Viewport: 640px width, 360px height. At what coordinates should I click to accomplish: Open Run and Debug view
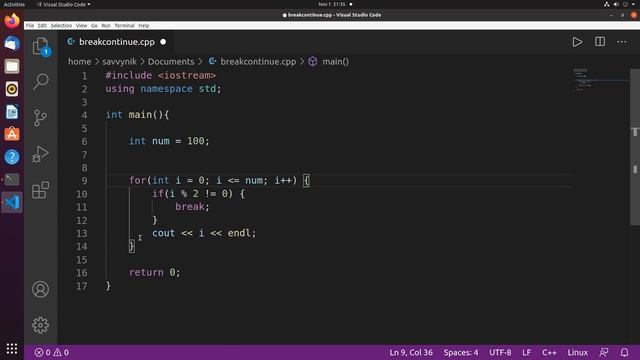[x=40, y=154]
